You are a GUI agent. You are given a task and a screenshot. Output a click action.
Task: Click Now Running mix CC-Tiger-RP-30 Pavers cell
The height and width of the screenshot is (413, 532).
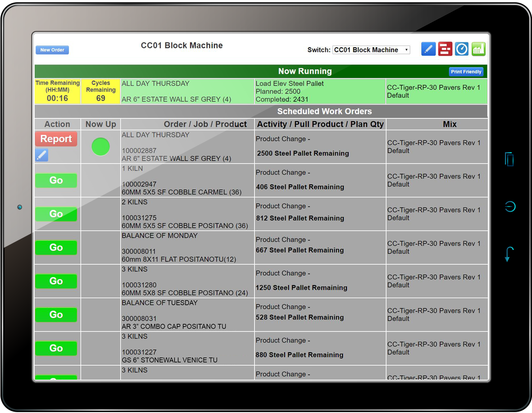[437, 91]
